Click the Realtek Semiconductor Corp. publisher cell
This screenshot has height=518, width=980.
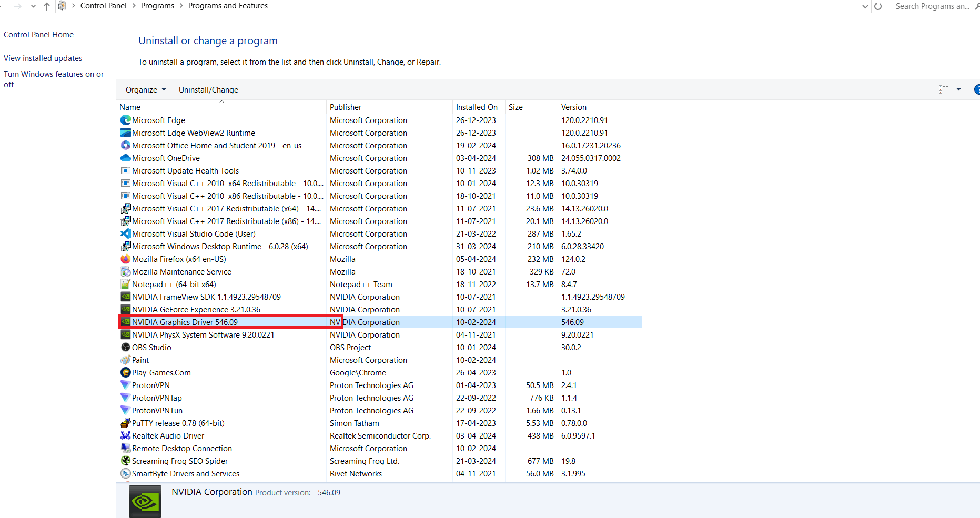(x=380, y=436)
